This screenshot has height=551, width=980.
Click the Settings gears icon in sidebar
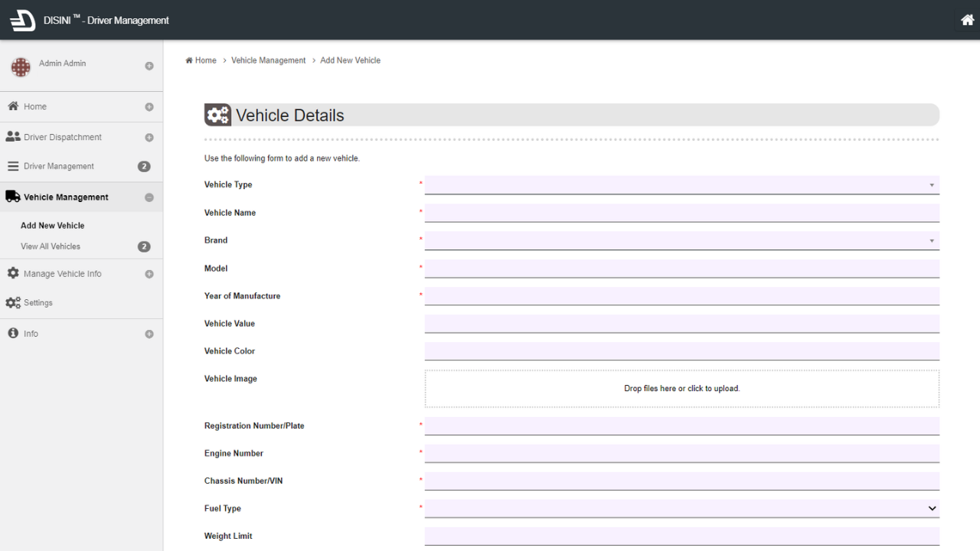[13, 303]
